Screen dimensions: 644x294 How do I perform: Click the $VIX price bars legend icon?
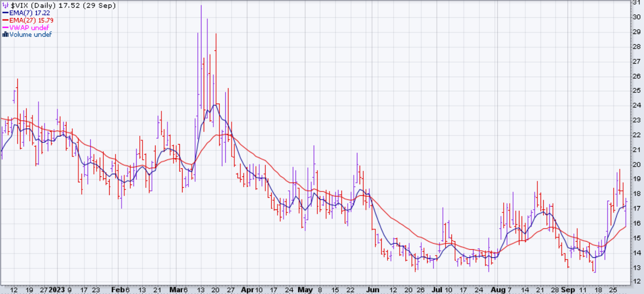pyautogui.click(x=5, y=6)
